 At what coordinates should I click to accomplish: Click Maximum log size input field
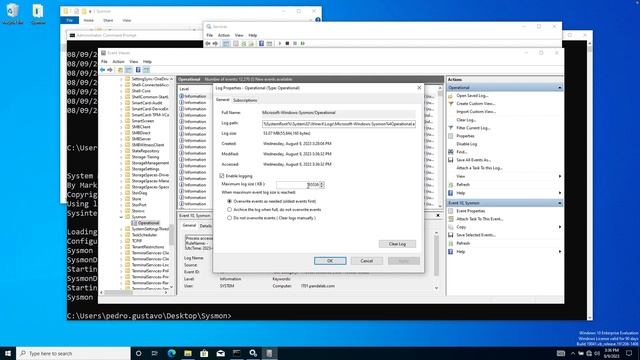point(298,185)
